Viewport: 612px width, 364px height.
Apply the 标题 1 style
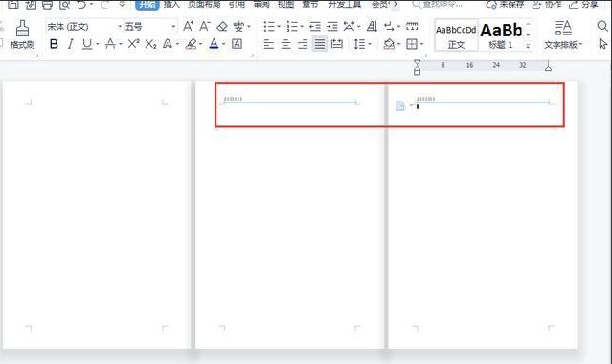coord(501,35)
